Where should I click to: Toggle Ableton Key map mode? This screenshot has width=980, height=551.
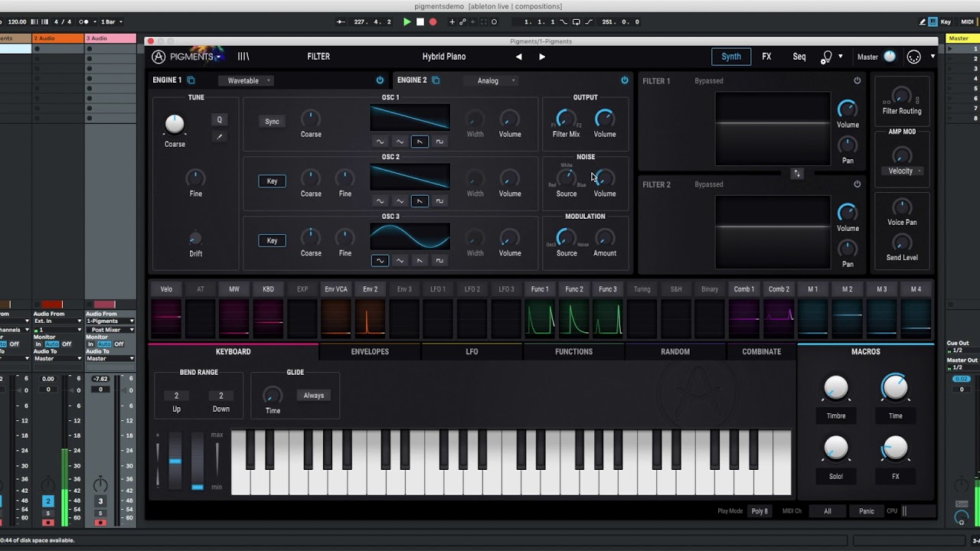[x=946, y=22]
